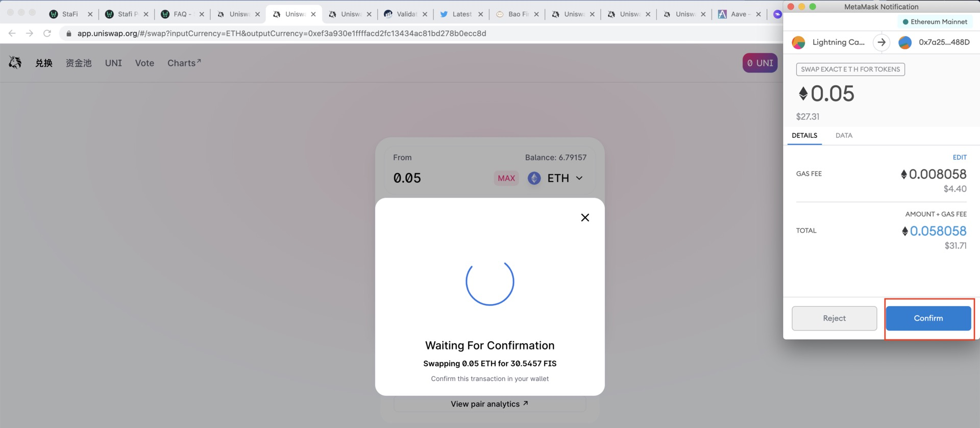Confirm the MetaMask swap transaction
The height and width of the screenshot is (428, 980).
(928, 318)
